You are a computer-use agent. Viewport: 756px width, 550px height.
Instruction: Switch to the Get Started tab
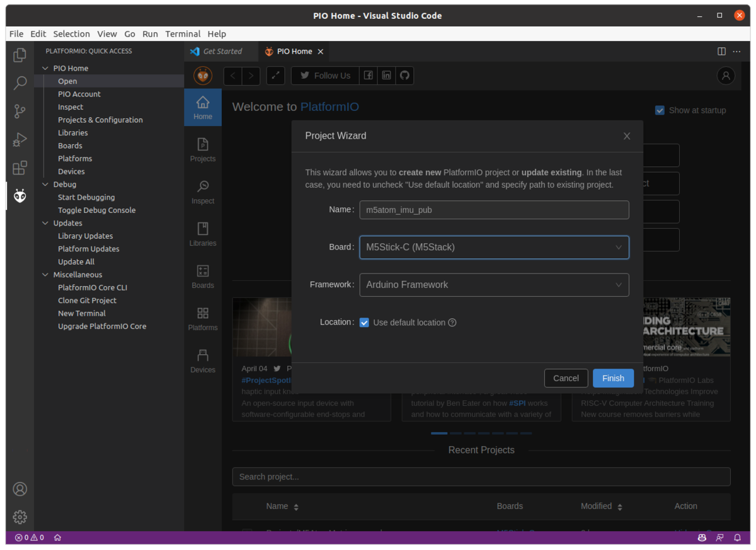[222, 52]
